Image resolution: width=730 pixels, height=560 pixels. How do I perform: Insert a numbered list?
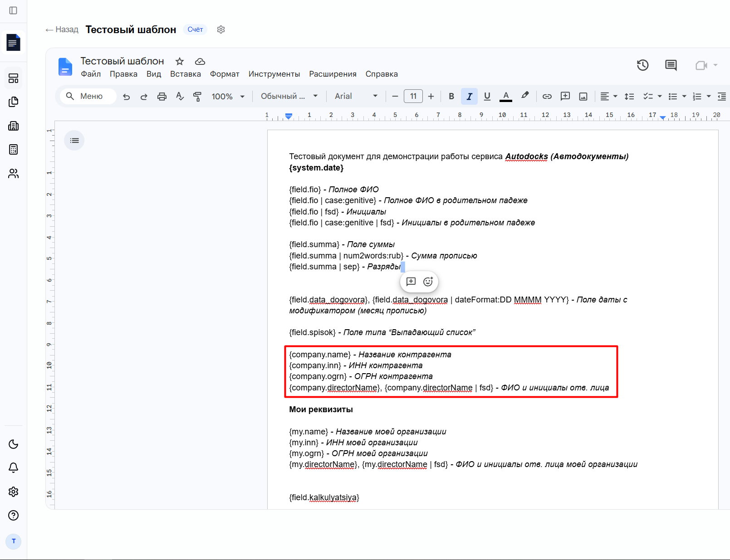(x=697, y=96)
